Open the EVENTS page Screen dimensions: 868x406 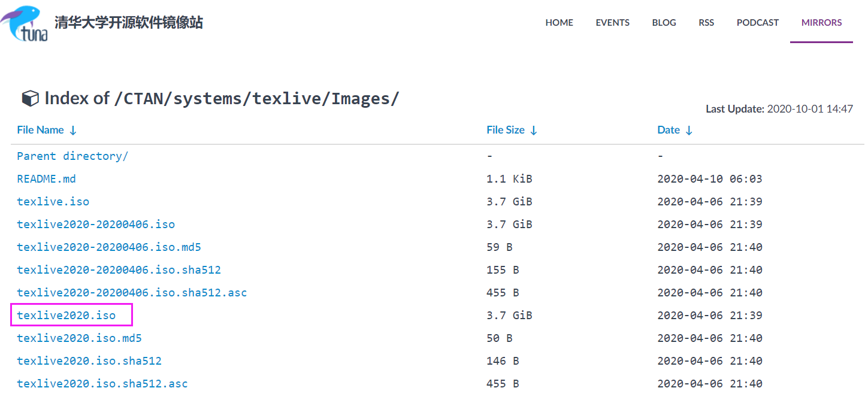(612, 23)
